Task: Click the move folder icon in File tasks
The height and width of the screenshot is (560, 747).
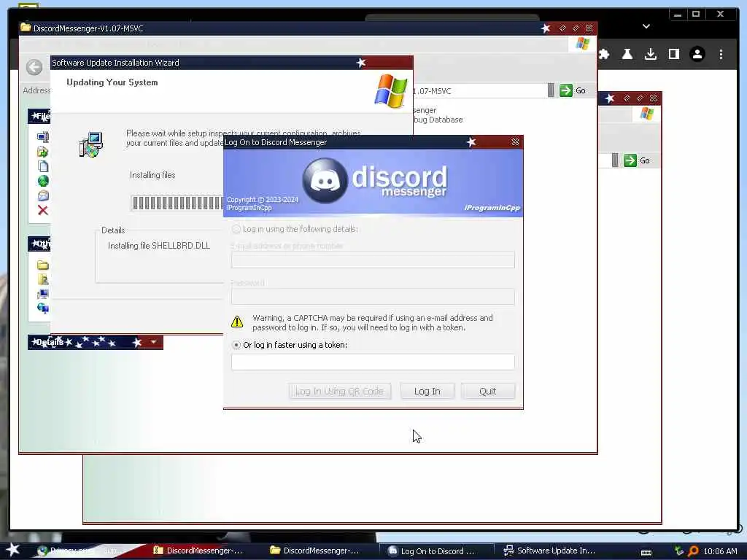Action: [43, 152]
